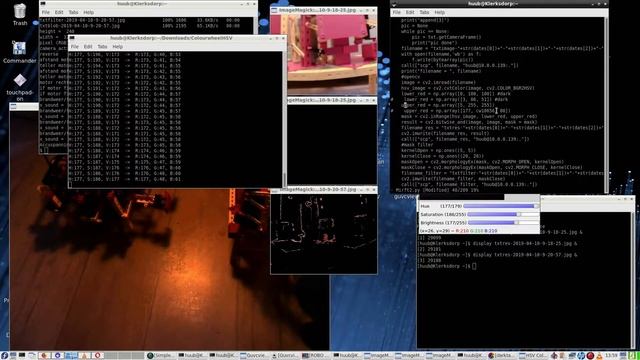Open the Commander desktop icon
This screenshot has width=640, height=360.
point(19,52)
